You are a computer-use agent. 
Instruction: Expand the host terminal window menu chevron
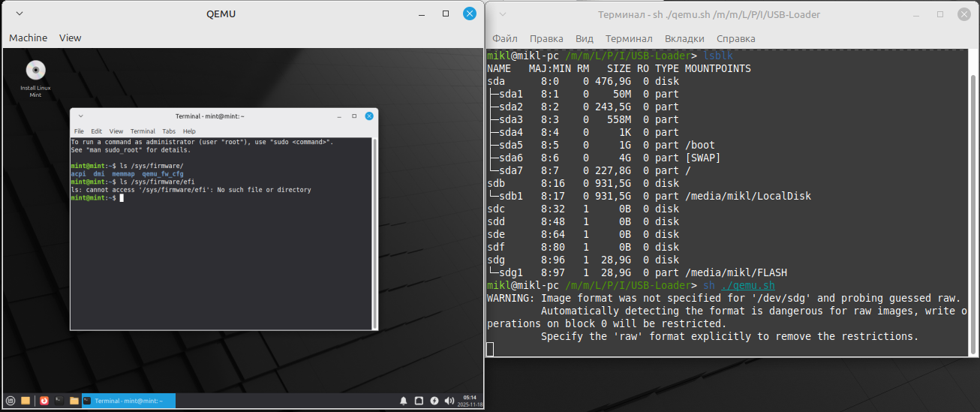[502, 14]
